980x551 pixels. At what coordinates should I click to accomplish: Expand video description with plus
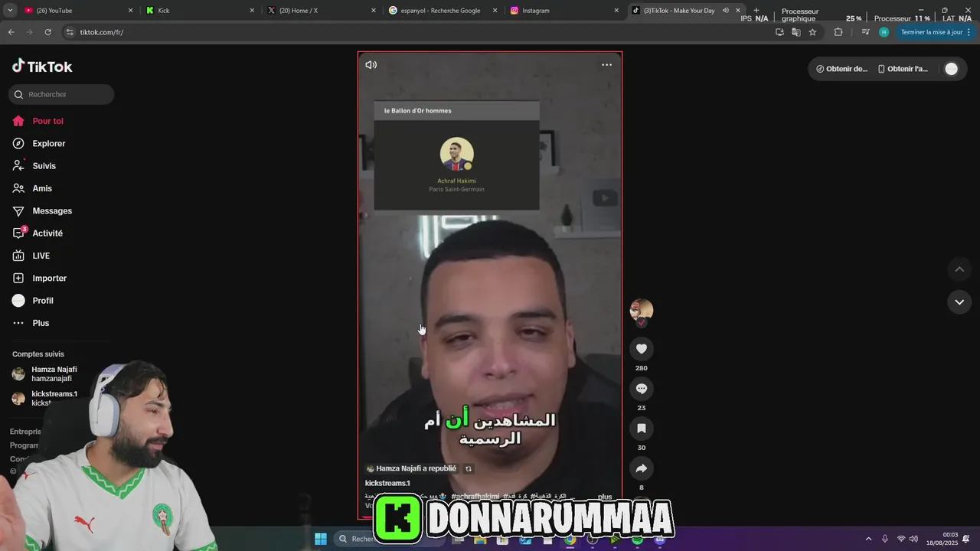[605, 497]
